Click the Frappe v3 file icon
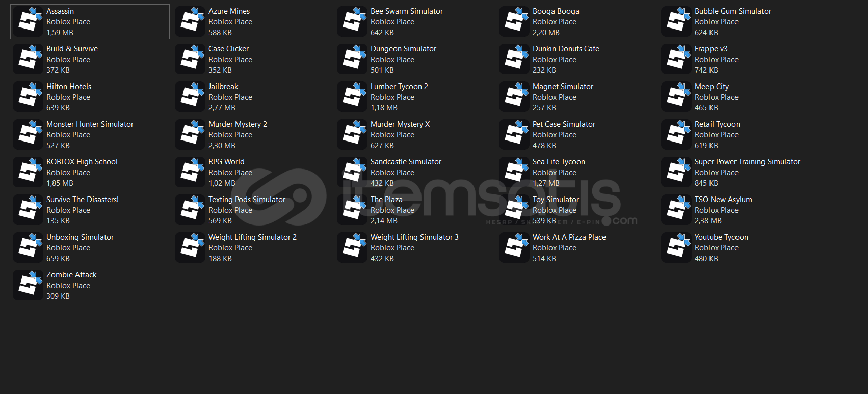Viewport: 868px width, 394px height. tap(677, 59)
